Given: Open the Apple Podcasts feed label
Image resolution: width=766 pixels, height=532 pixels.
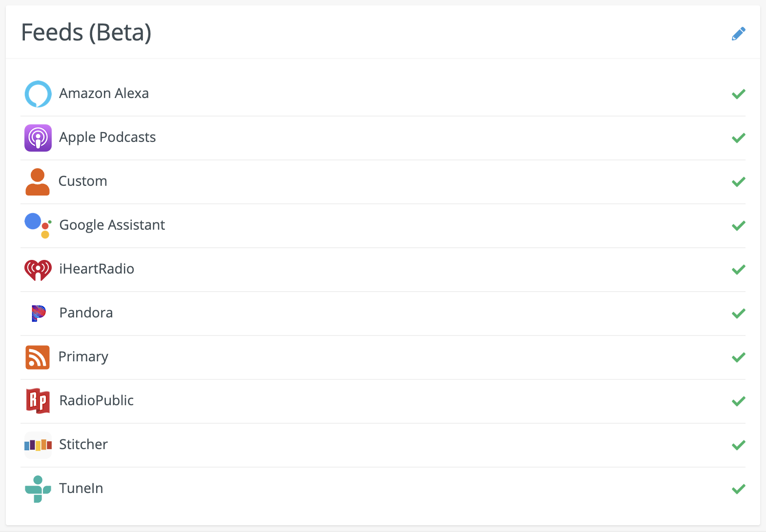Looking at the screenshot, I should pyautogui.click(x=107, y=138).
